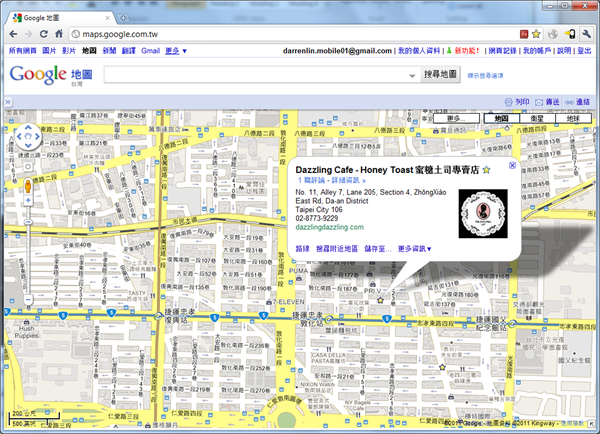Pan the map up
The width and height of the screenshot is (600, 434).
(28, 128)
